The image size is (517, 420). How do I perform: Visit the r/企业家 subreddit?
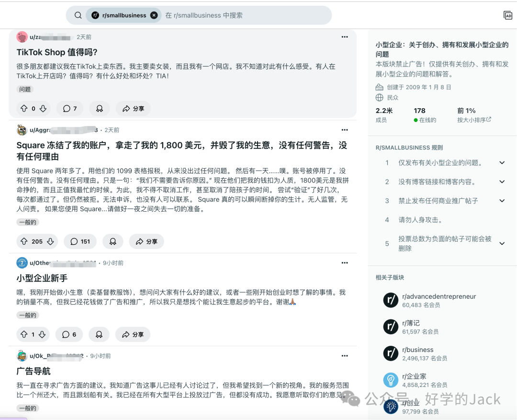pyautogui.click(x=415, y=376)
